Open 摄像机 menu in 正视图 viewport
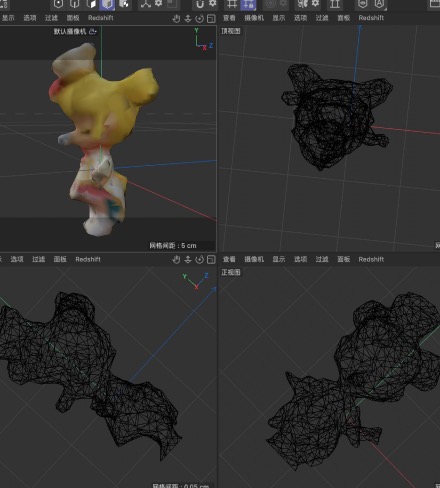This screenshot has width=440, height=488. click(254, 259)
